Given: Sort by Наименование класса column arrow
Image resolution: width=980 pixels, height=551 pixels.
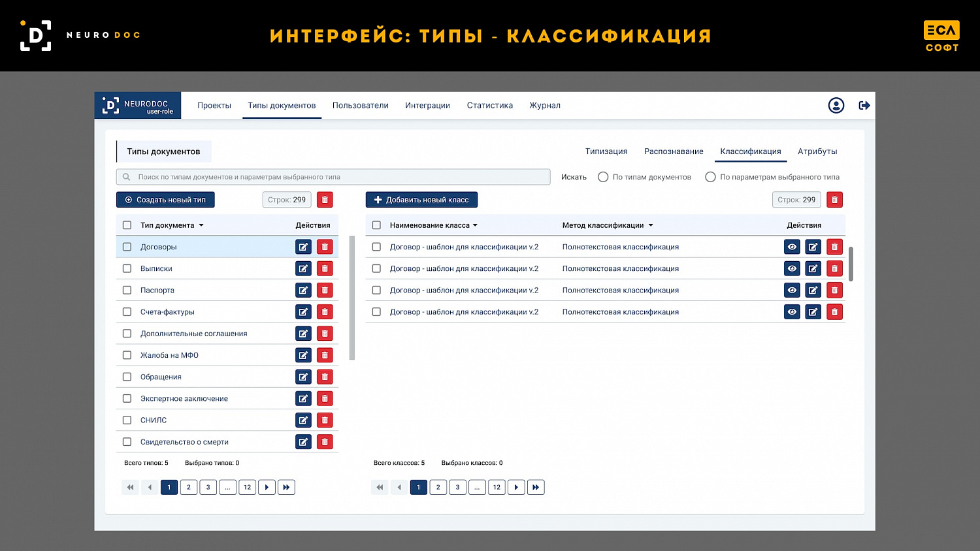Looking at the screenshot, I should 475,225.
